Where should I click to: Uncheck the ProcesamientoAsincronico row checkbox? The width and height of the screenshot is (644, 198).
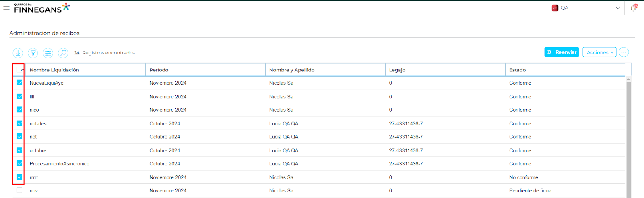click(x=19, y=163)
